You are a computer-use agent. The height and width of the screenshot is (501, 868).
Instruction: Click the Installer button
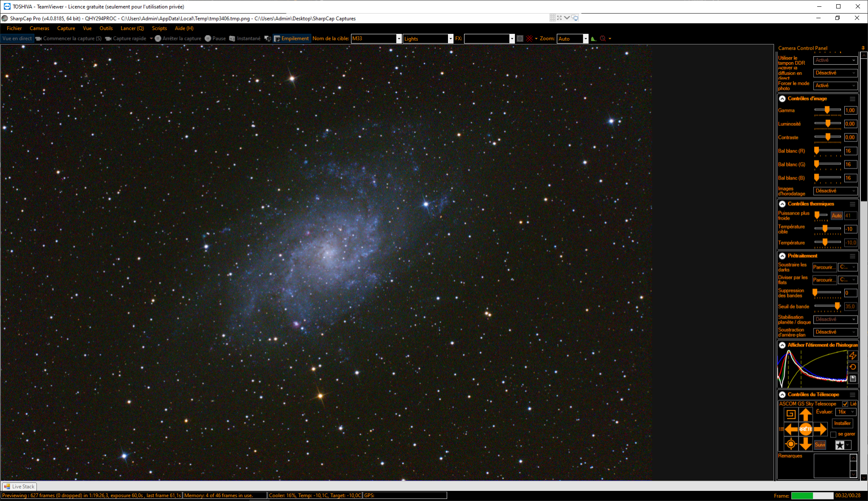tap(842, 423)
